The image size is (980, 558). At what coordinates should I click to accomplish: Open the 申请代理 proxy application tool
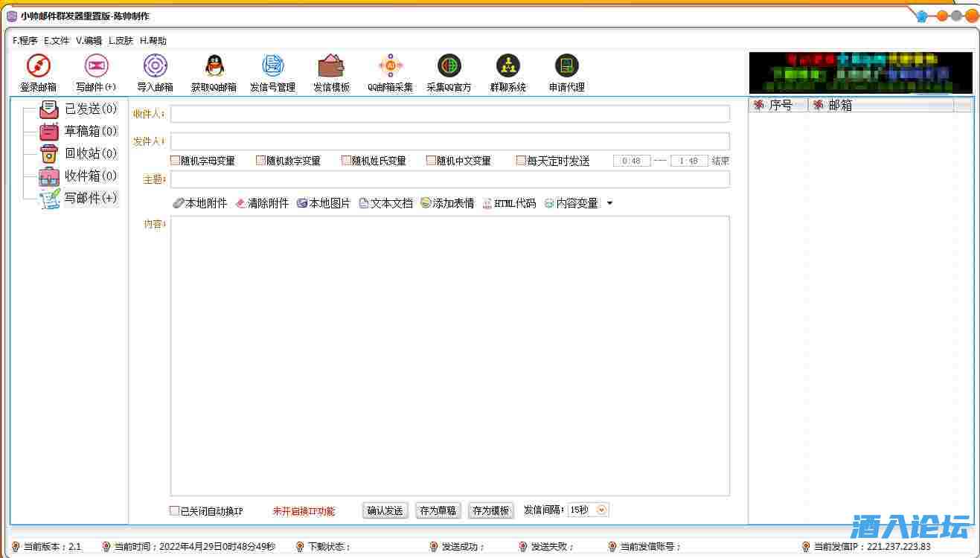tap(566, 71)
